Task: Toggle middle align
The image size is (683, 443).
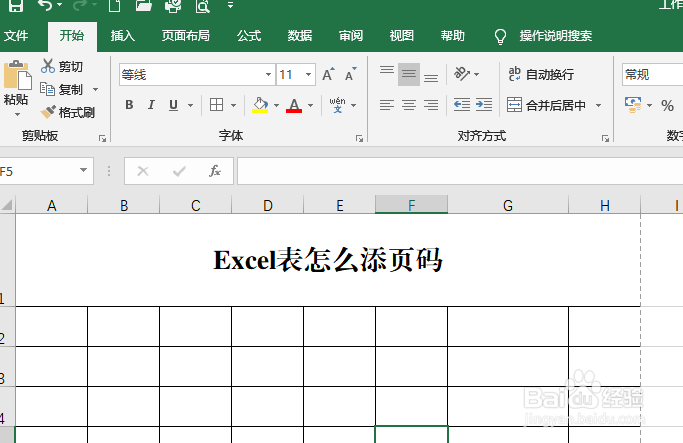Action: [409, 74]
